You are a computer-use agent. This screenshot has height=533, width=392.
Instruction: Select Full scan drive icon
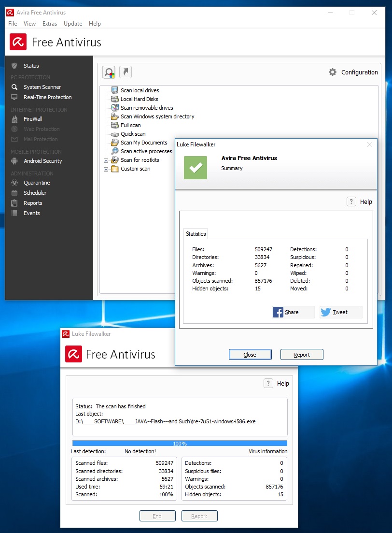[115, 125]
